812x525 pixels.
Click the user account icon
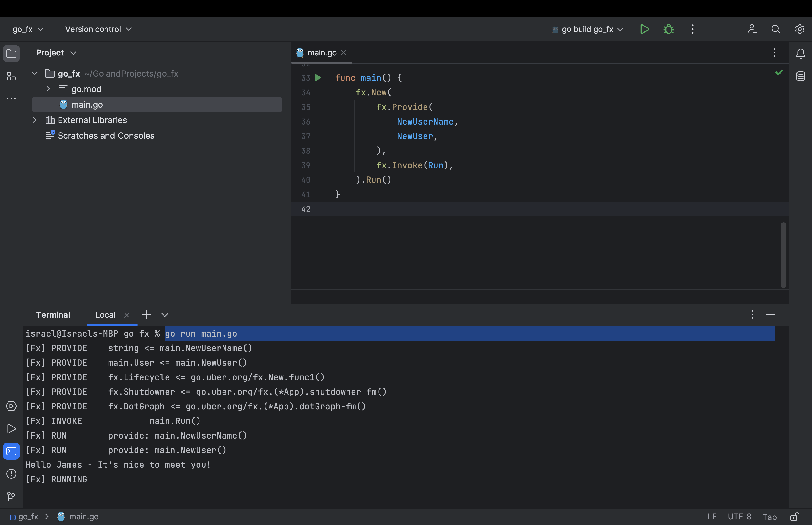pos(752,29)
